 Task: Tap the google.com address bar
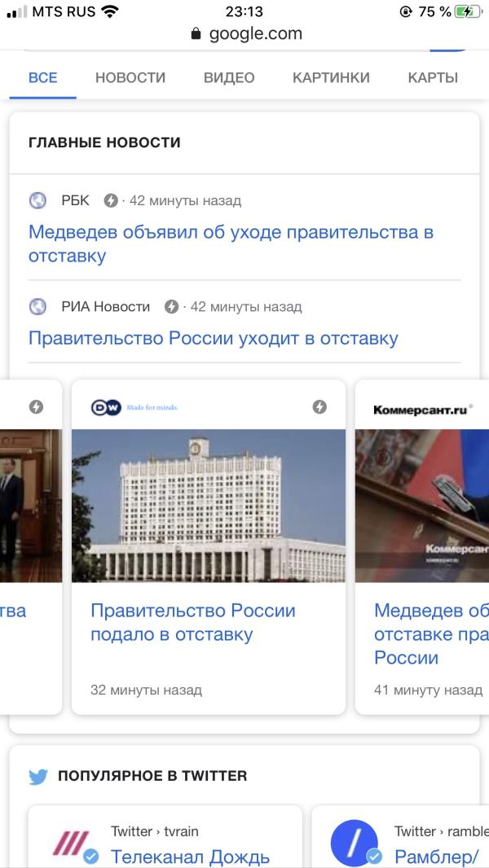[x=244, y=33]
